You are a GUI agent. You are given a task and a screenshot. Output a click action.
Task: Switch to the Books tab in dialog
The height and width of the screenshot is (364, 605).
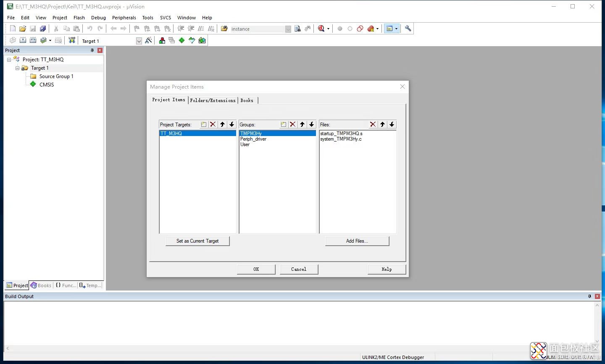coord(247,100)
